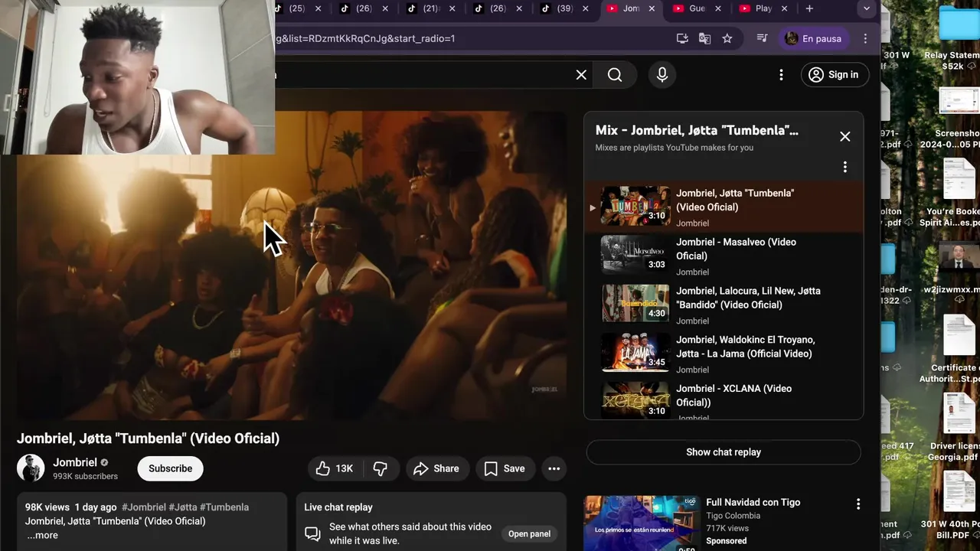Open the En pausa Chrome profile button
The image size is (980, 551).
[x=814, y=38]
